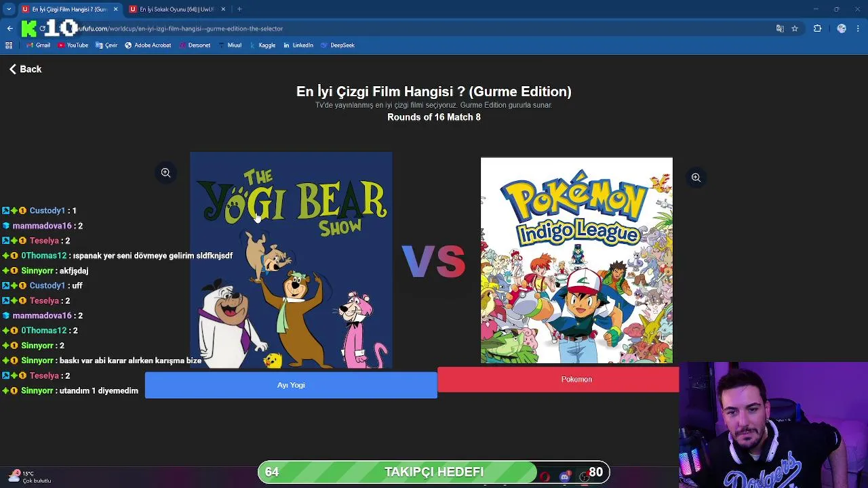Zoom the Yogi Bear image magnifier icon
Screen dimensions: 868x488
165,173
